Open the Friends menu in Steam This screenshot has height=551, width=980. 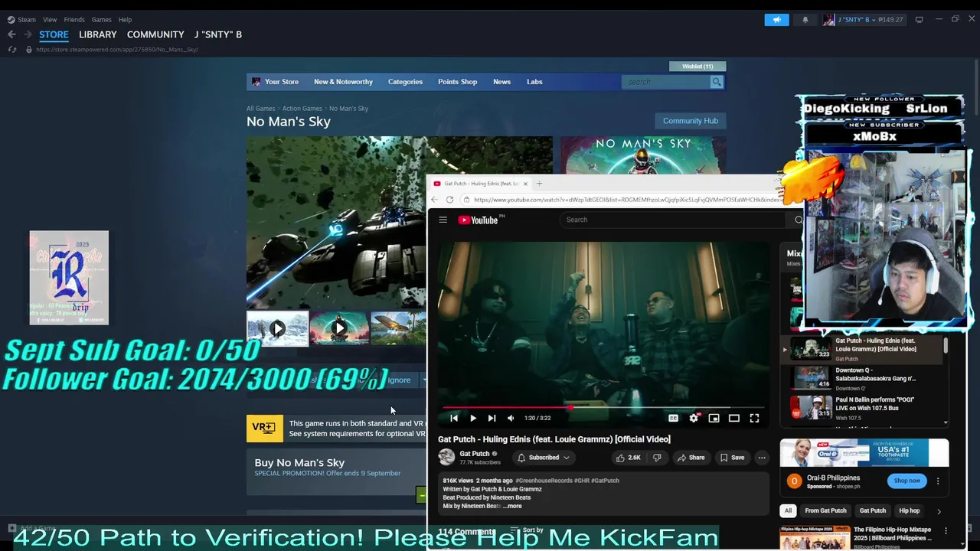pyautogui.click(x=74, y=20)
